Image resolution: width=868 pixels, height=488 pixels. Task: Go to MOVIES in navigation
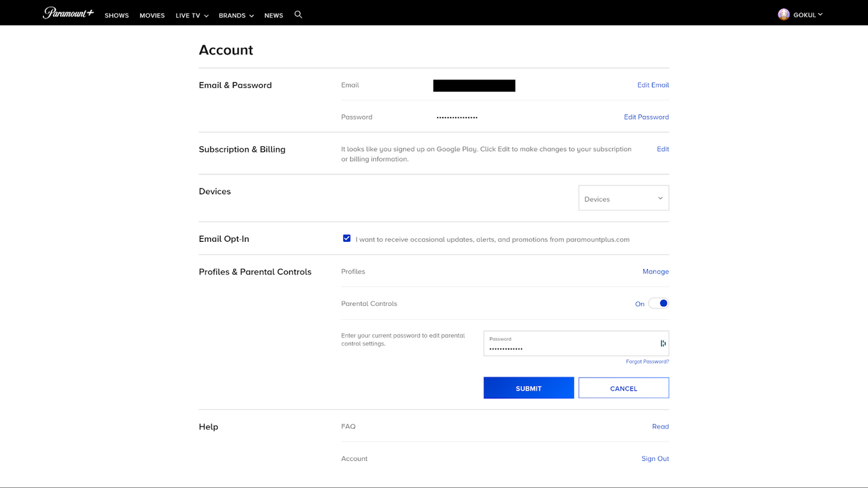point(152,16)
